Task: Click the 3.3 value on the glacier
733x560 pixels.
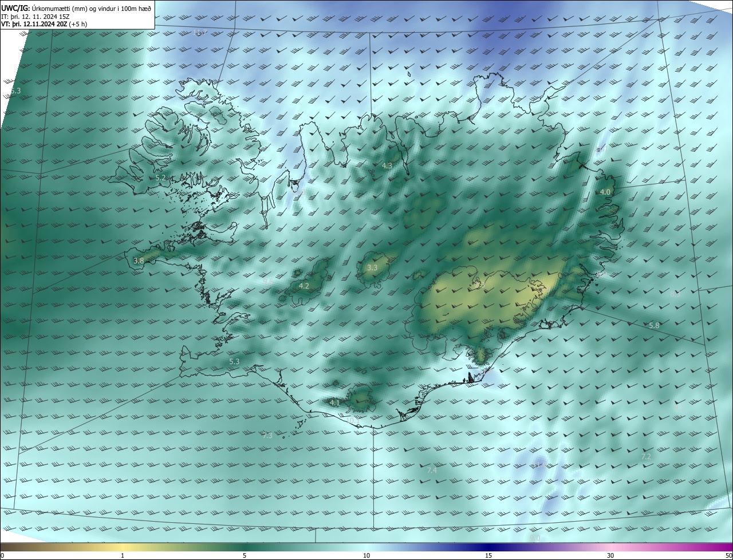Action: click(x=372, y=267)
